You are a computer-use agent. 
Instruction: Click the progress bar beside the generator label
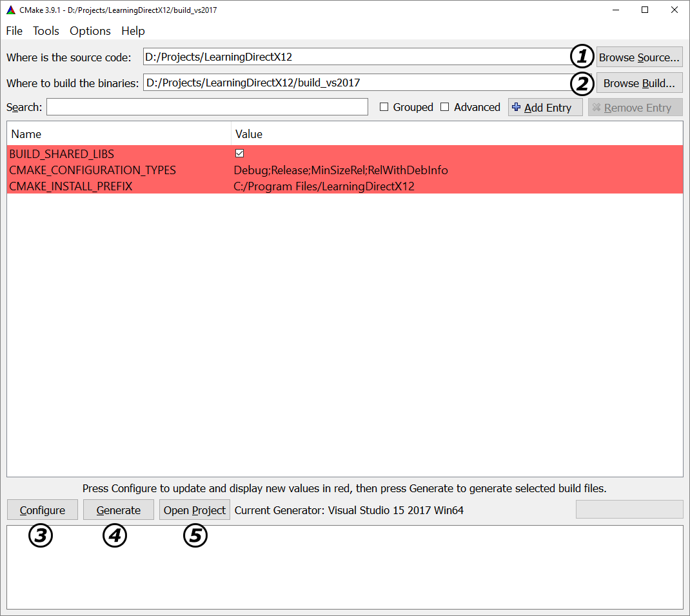click(x=629, y=510)
